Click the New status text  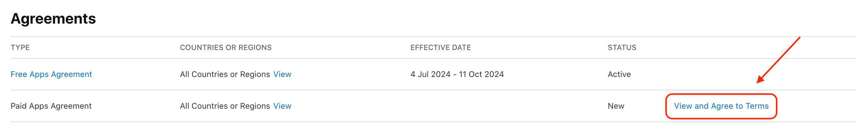(x=616, y=106)
